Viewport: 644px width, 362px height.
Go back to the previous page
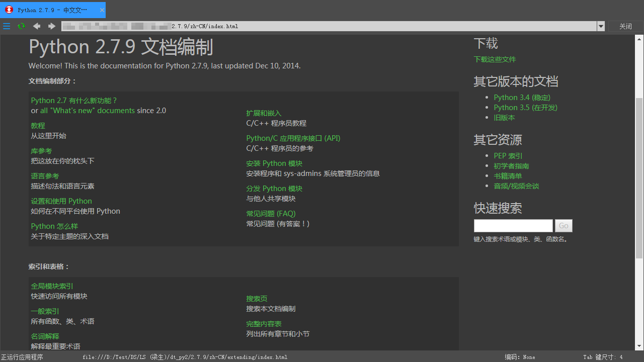coord(36,26)
